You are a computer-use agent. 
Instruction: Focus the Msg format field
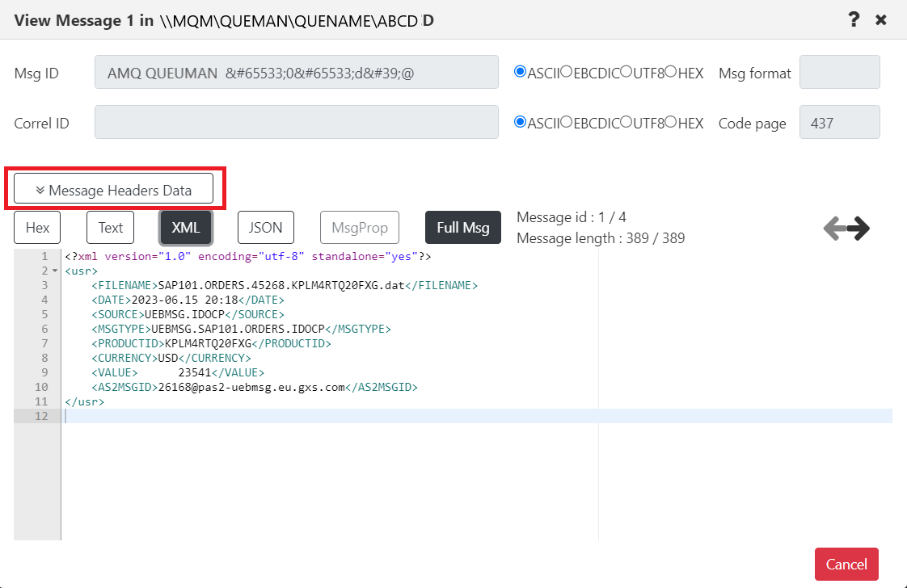click(839, 72)
